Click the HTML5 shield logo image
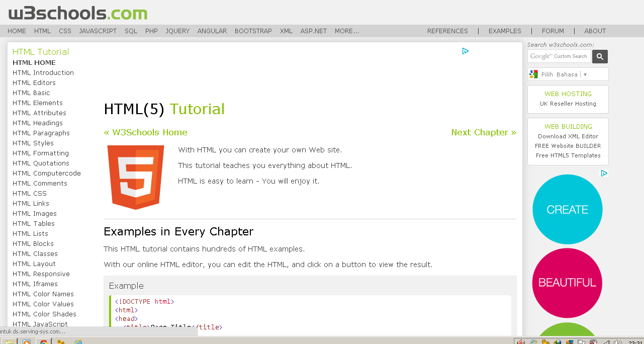Viewport: 644px width, 344px height. point(136,177)
